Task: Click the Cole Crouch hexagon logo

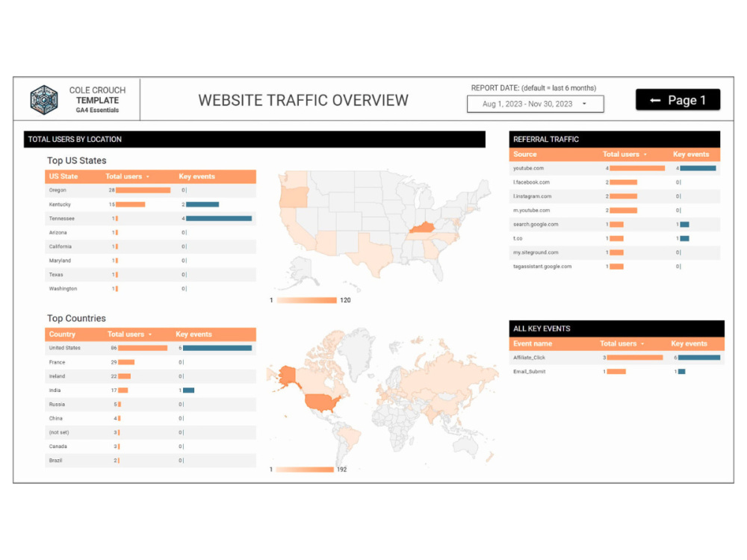Action: 44,100
